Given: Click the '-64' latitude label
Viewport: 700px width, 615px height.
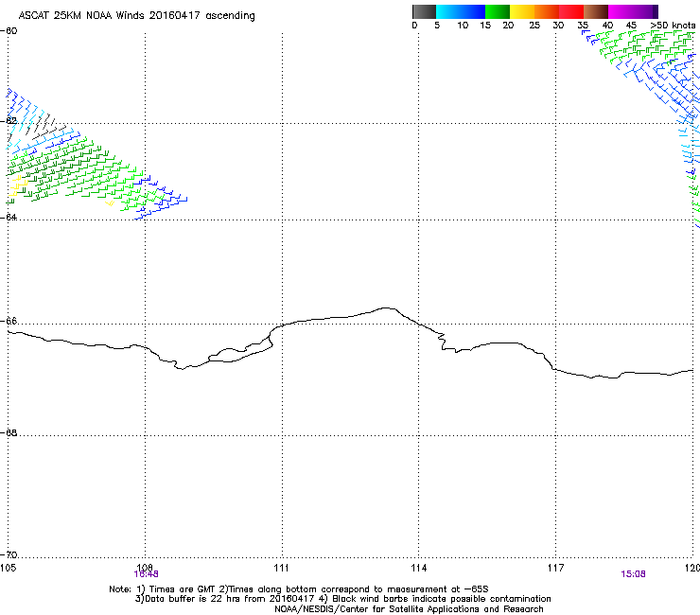Looking at the screenshot, I should (9, 217).
